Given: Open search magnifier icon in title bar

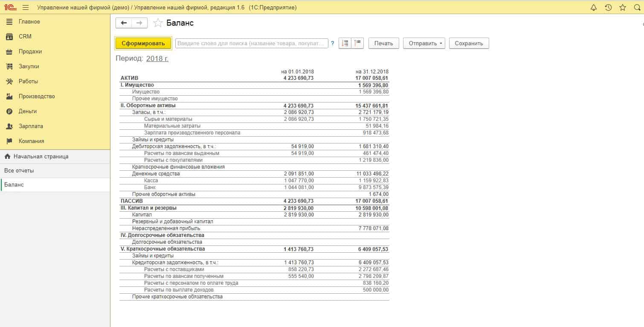Looking at the screenshot, I should 637,7.
